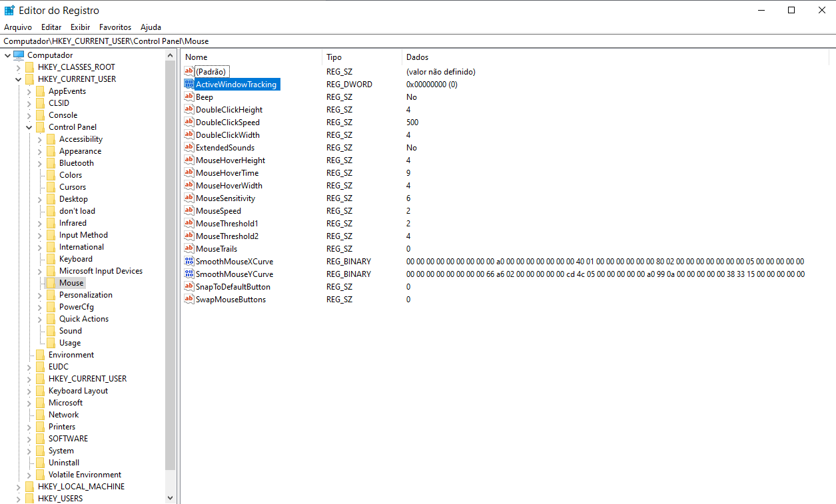Viewport: 836px width, 504px height.
Task: Sort values by the Nome column header
Action: coord(252,57)
